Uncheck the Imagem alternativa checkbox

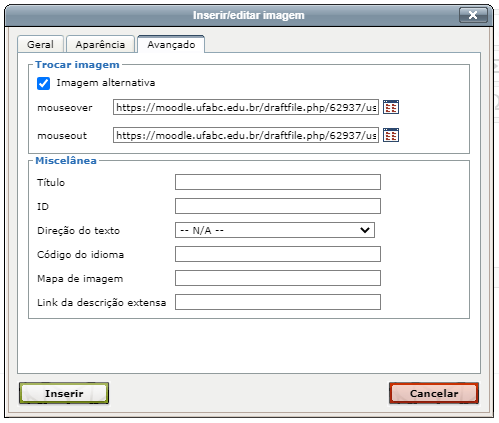point(43,83)
